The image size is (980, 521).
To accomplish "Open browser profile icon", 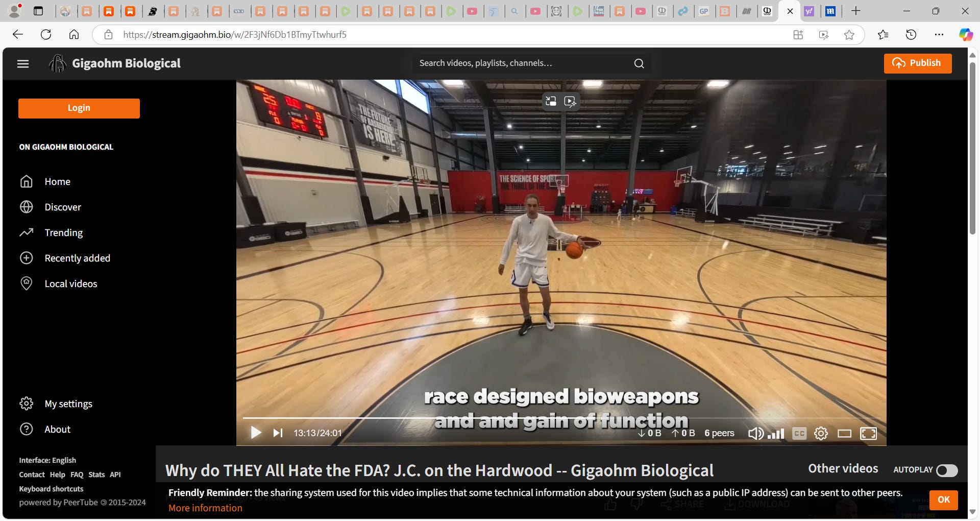I will point(15,11).
